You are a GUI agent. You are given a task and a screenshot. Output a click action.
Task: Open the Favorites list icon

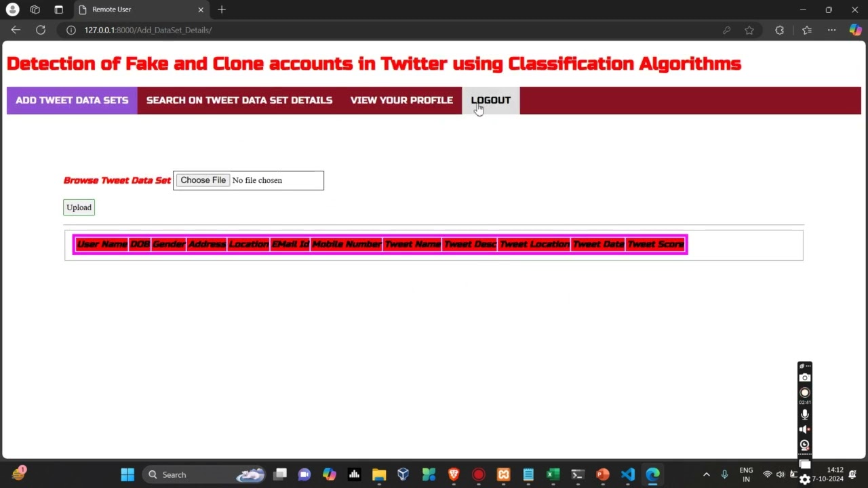tap(807, 30)
